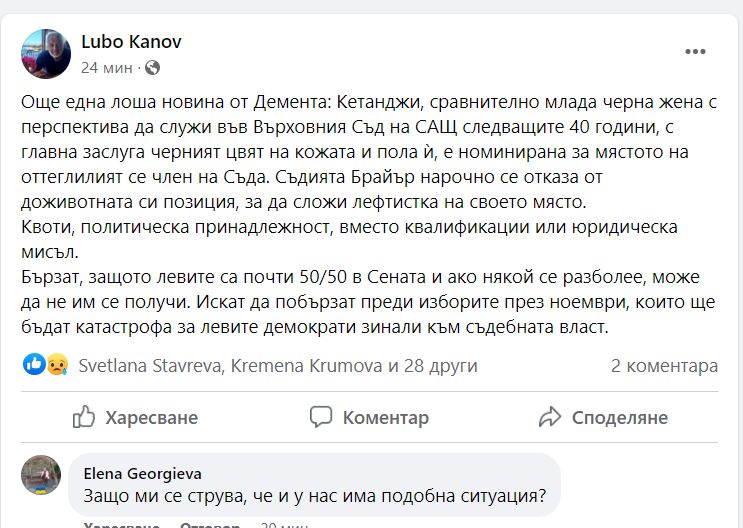Screen dimensions: 743x528
Task: Click the thumbs-up icon beside Харесване
Action: (x=85, y=417)
